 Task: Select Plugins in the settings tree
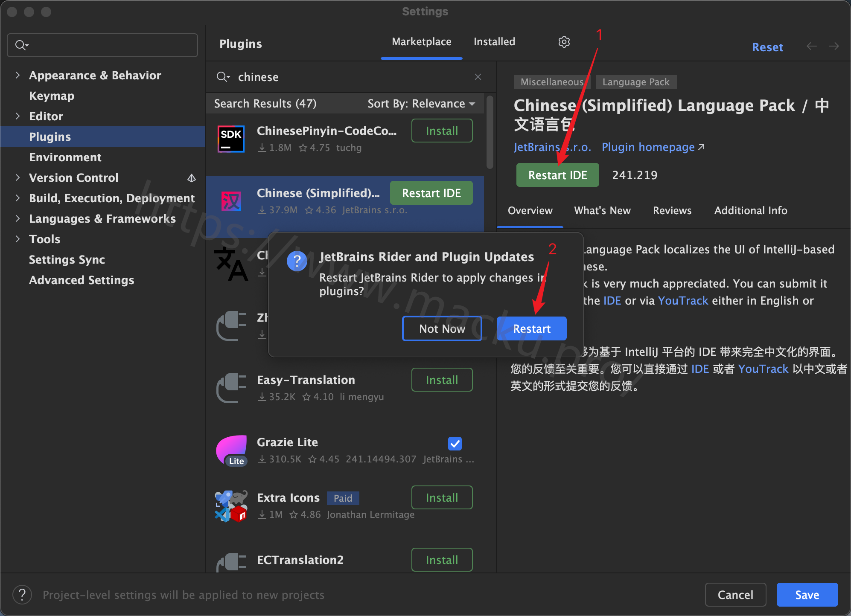coord(102,137)
